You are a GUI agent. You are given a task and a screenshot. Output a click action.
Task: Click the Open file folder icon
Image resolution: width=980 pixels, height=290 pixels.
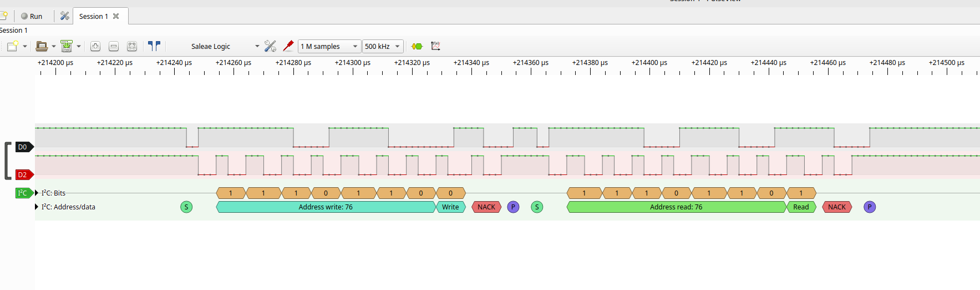pyautogui.click(x=41, y=46)
